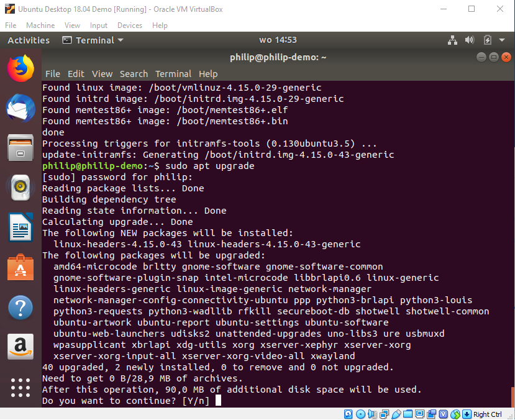Open VirtualBox Input menu
Screen dimensions: 515x420
[x=99, y=25]
